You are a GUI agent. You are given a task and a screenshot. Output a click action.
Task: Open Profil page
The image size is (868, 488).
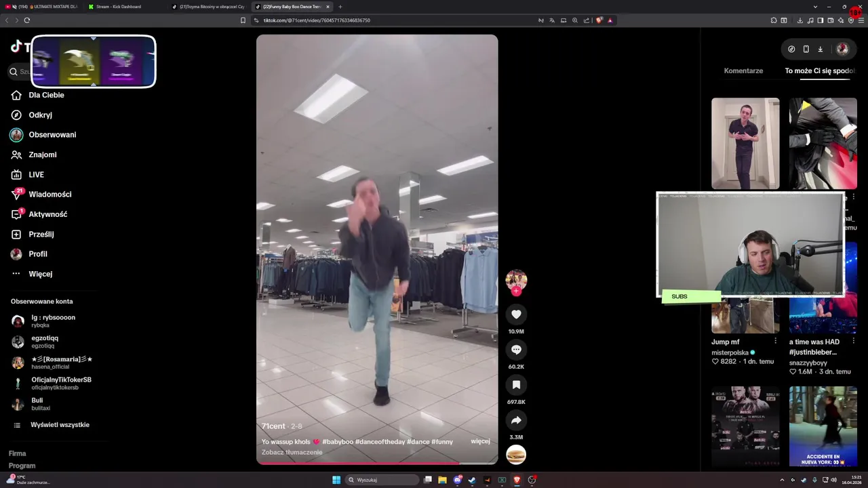(x=37, y=254)
